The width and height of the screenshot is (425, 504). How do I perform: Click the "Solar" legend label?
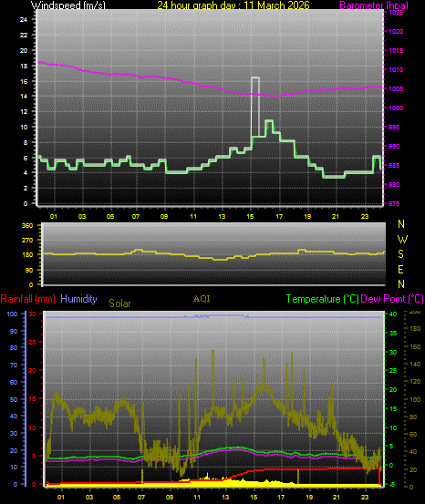(x=119, y=303)
